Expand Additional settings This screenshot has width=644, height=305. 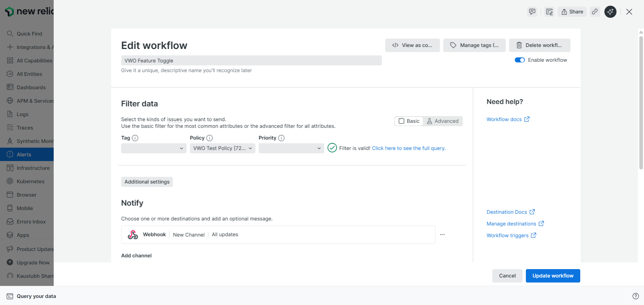point(147,182)
